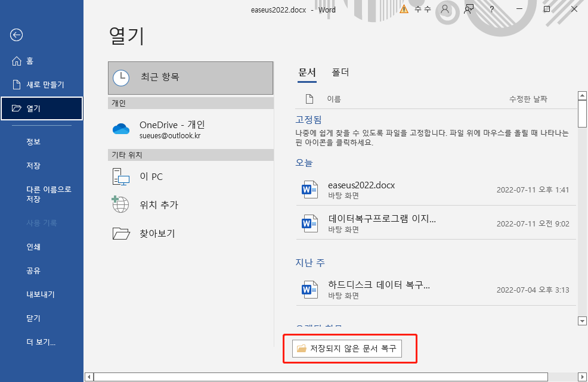Screen dimensions: 588x382
Task: Select the OneDrive cloud icon
Action: pyautogui.click(x=121, y=128)
